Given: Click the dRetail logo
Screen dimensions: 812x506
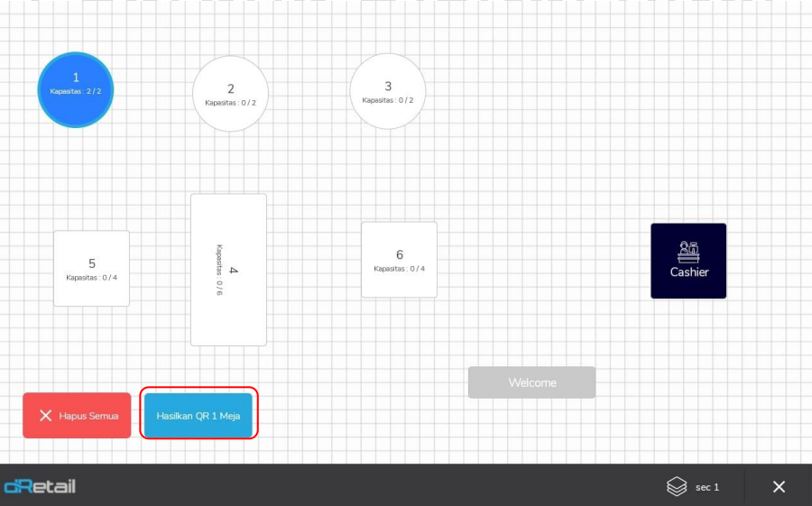Looking at the screenshot, I should 40,486.
